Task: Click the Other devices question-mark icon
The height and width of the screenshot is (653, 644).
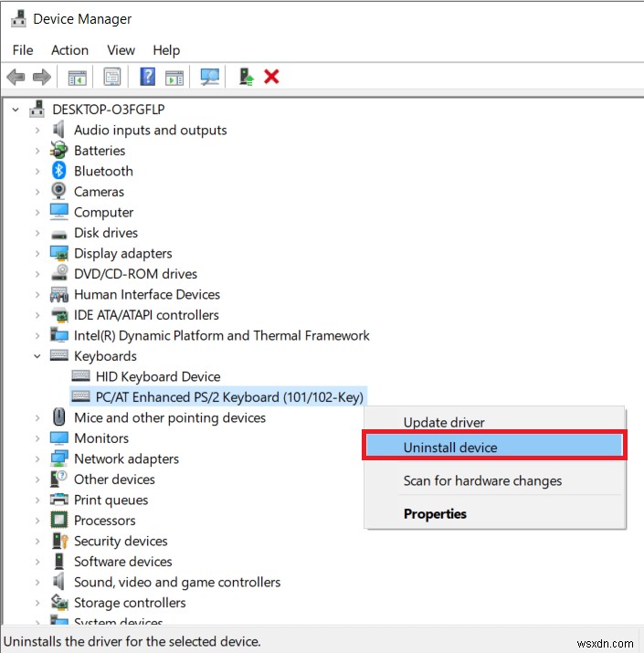Action: [58, 479]
